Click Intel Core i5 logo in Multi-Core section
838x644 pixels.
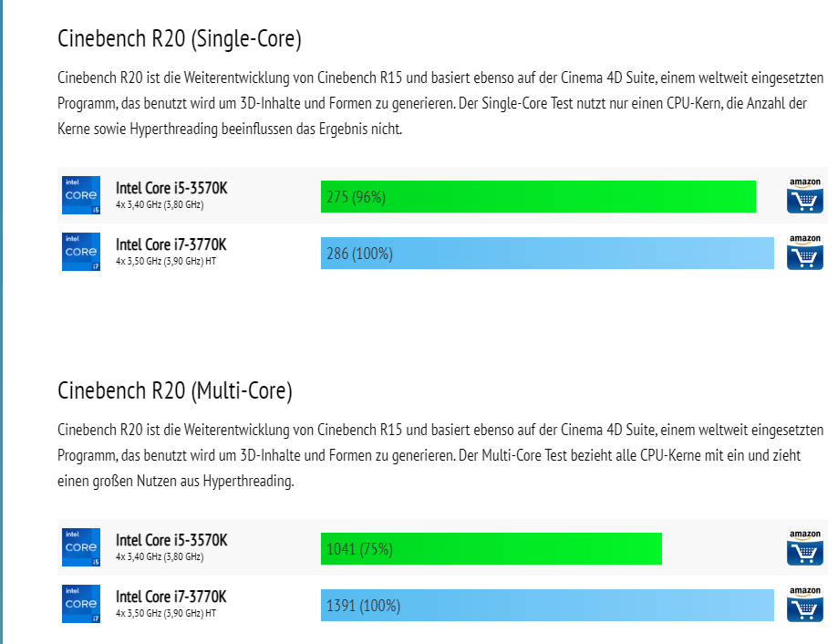click(x=81, y=547)
